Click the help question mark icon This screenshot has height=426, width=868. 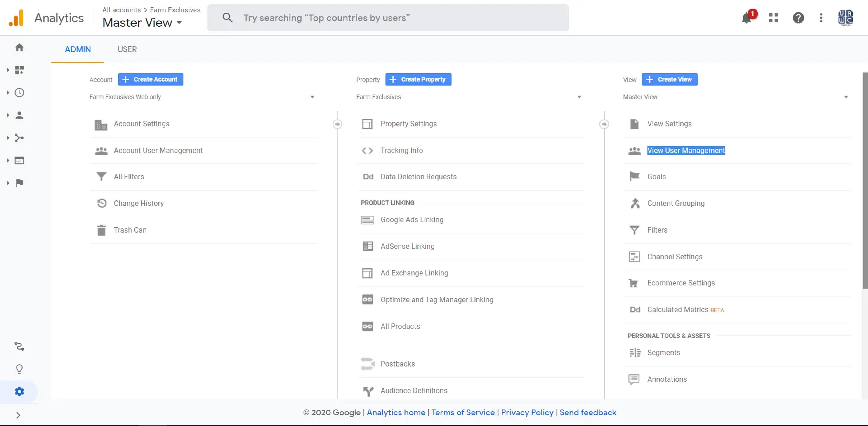click(x=798, y=17)
